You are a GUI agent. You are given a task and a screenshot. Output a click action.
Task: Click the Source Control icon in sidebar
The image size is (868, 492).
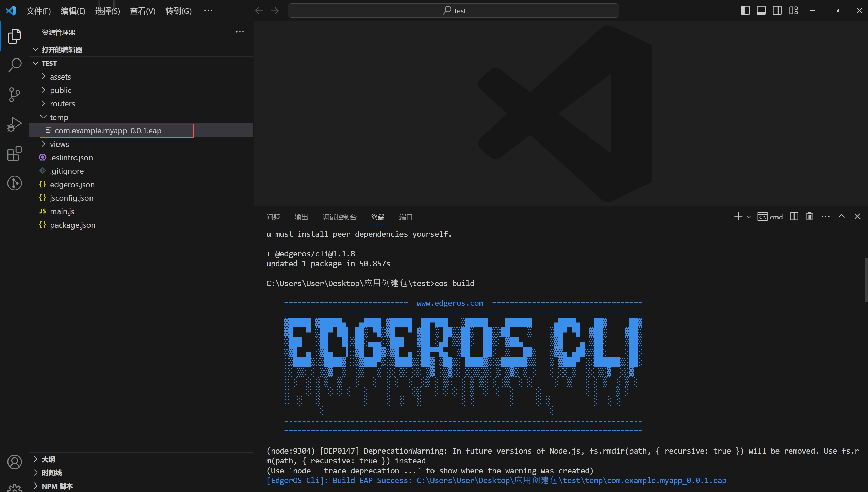pyautogui.click(x=14, y=95)
